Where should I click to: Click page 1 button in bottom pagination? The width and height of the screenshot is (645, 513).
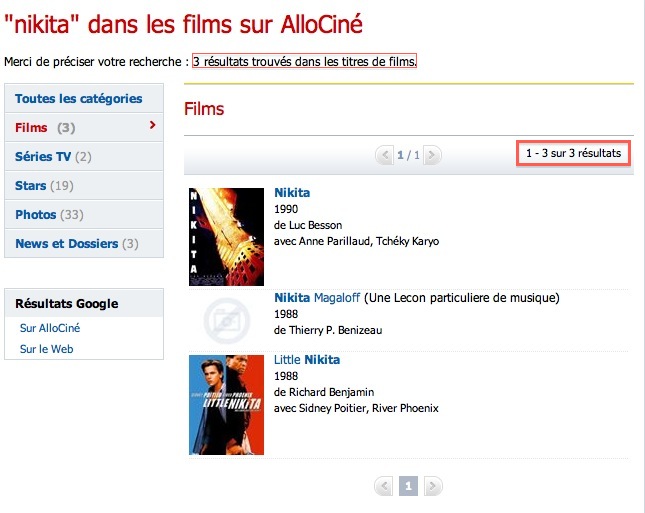(408, 486)
